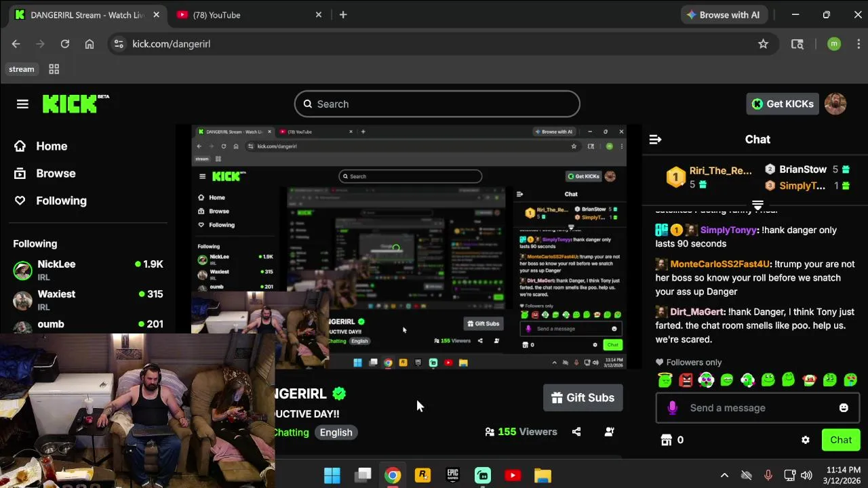The height and width of the screenshot is (488, 868).
Task: Insert the red cap emote
Action: (x=809, y=380)
